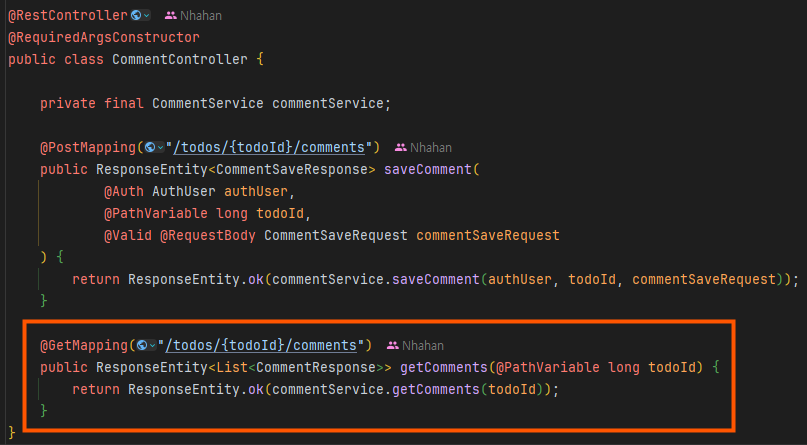Click the CommentSaveRequest parameter type
Screen dimensions: 807x445
pos(336,236)
